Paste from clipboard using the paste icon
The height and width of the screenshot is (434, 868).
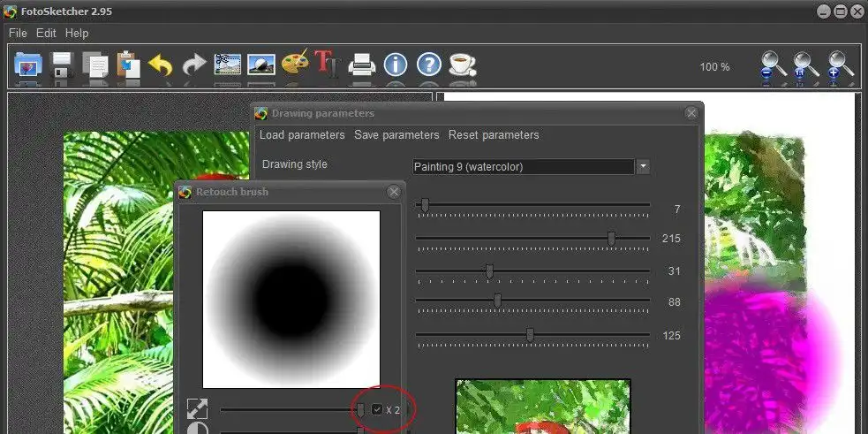128,65
